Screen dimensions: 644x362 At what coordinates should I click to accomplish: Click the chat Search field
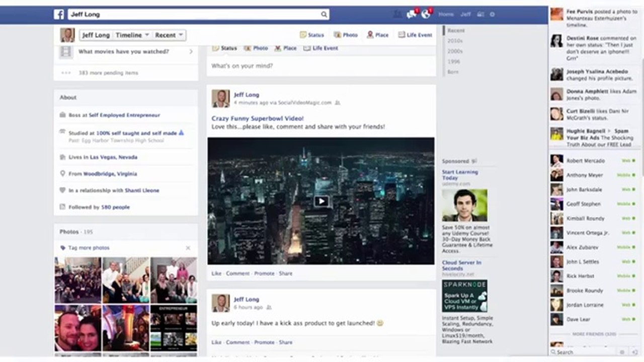[x=584, y=352]
